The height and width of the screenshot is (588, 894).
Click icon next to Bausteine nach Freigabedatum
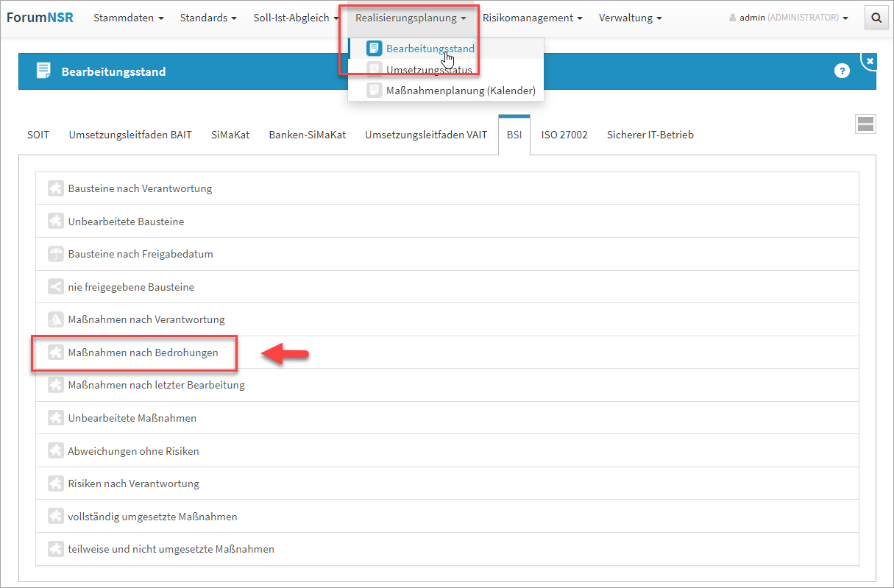55,254
